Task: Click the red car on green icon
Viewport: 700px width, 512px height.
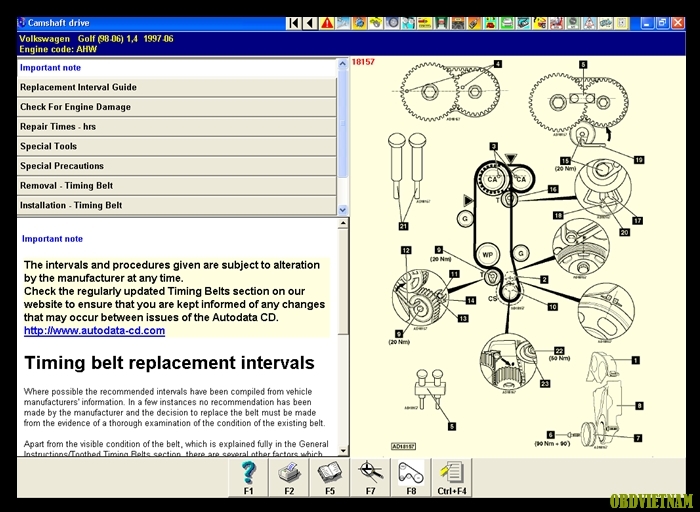Action: pyautogui.click(x=491, y=23)
